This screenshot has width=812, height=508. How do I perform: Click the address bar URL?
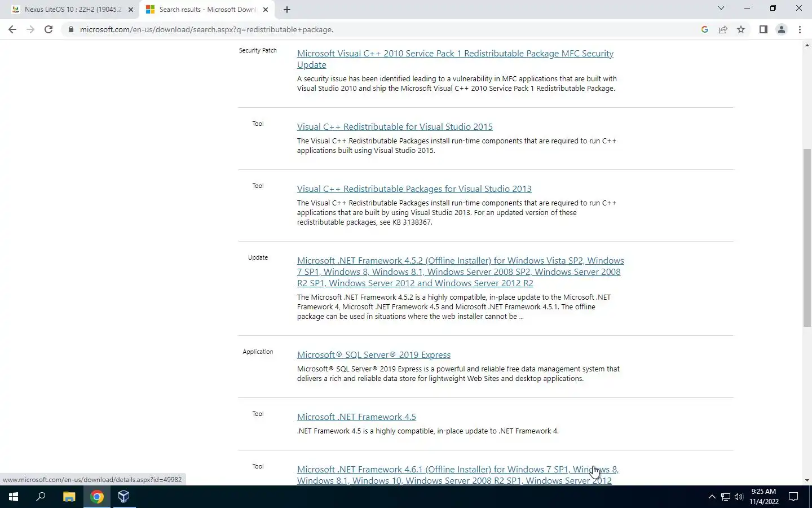tap(206, 29)
